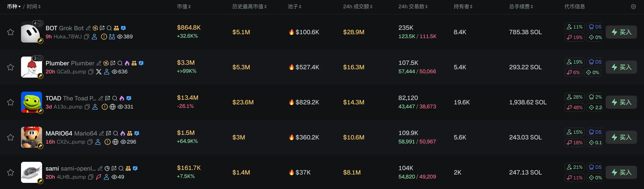Click the search icon next to MARIO64
Image resolution: width=644 pixels, height=189 pixels.
(x=115, y=134)
